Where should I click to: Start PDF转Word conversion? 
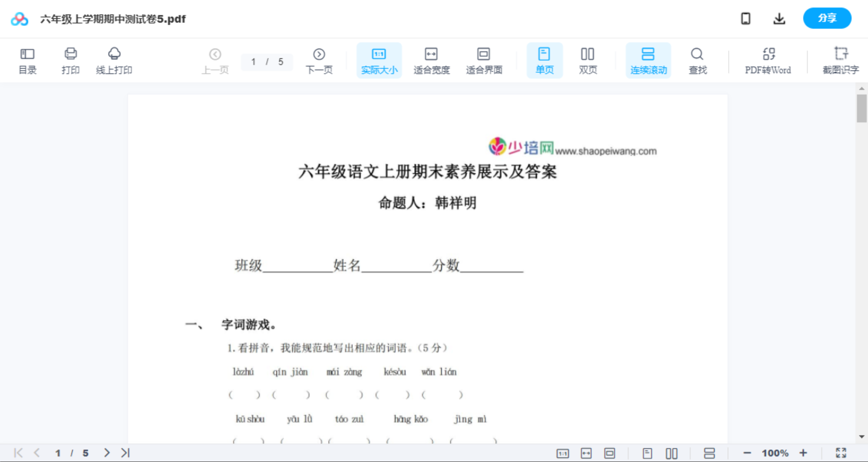[x=767, y=60]
